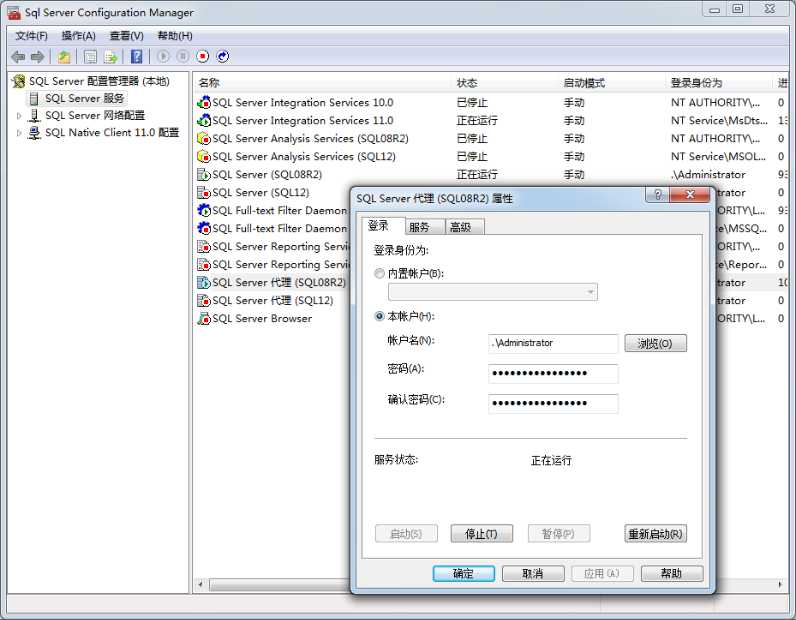Expand SQL Server 网络配置 node

click(x=19, y=116)
